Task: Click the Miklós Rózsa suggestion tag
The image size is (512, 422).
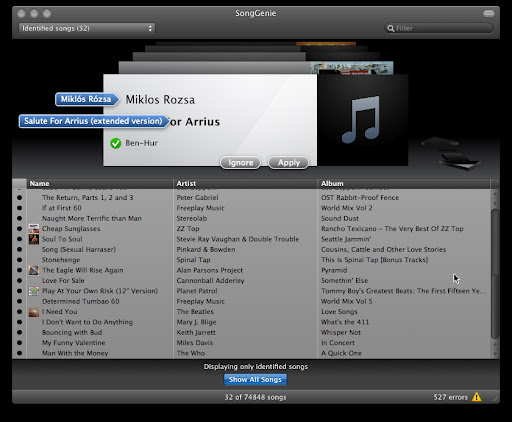Action: [87, 99]
